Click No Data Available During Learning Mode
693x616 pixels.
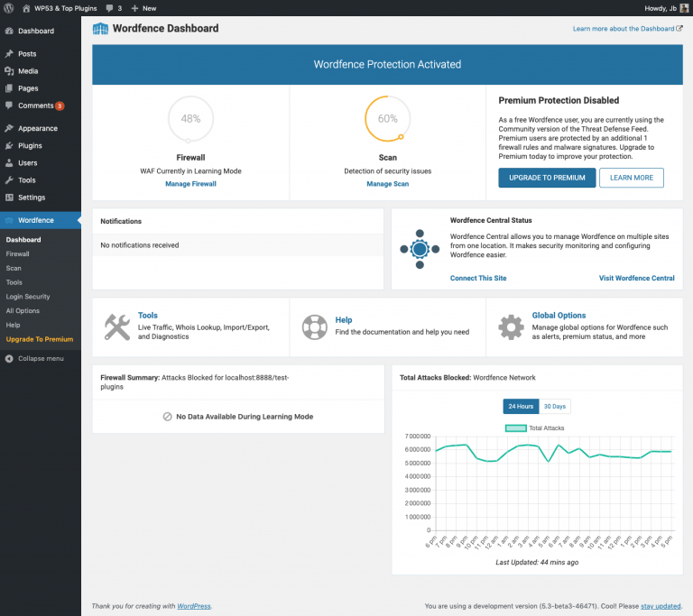[245, 417]
